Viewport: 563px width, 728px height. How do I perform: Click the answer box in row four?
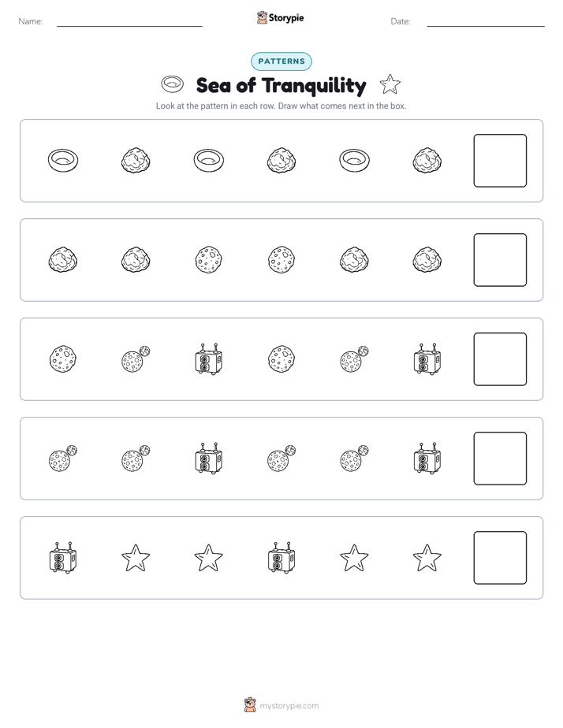pos(500,459)
